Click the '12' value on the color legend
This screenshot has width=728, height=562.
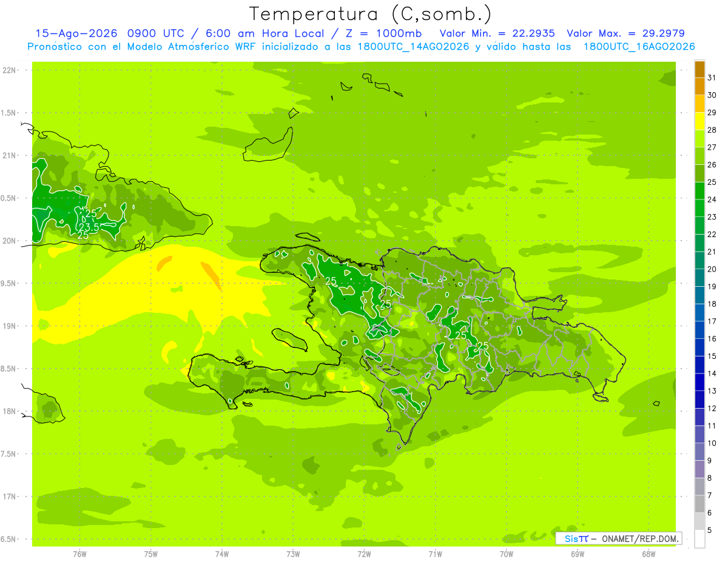coord(712,408)
